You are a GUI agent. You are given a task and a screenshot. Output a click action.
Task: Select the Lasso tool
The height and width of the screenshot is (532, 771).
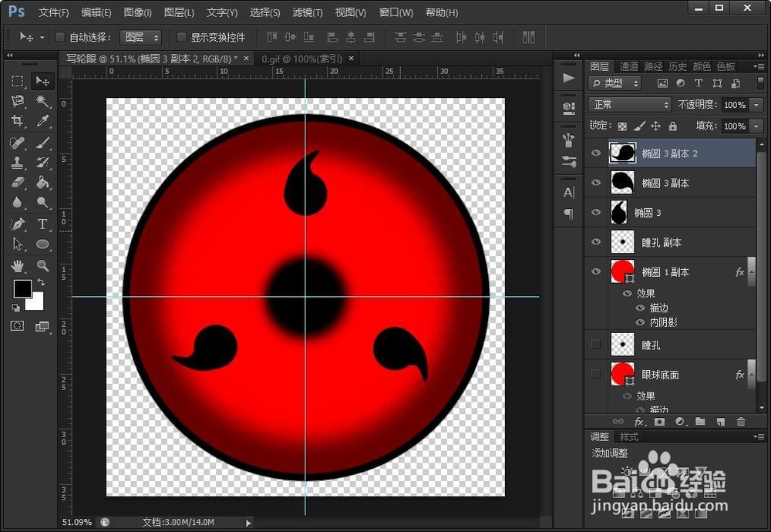point(18,101)
